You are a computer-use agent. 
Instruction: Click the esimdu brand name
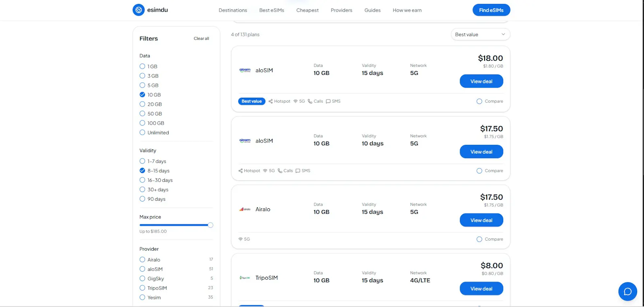tap(157, 10)
